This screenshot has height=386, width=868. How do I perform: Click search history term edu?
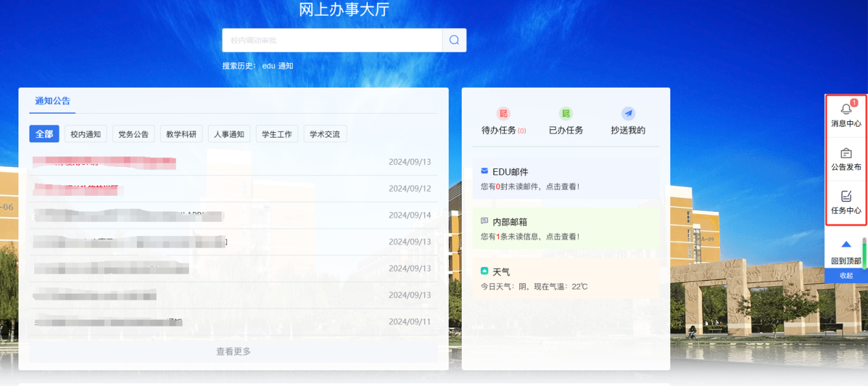click(268, 66)
